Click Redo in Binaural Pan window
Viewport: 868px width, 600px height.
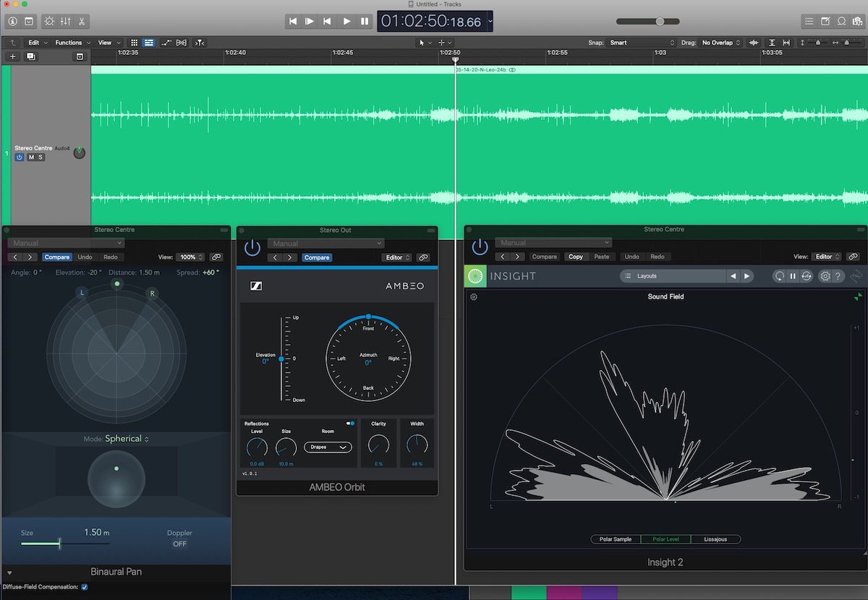pyautogui.click(x=110, y=257)
